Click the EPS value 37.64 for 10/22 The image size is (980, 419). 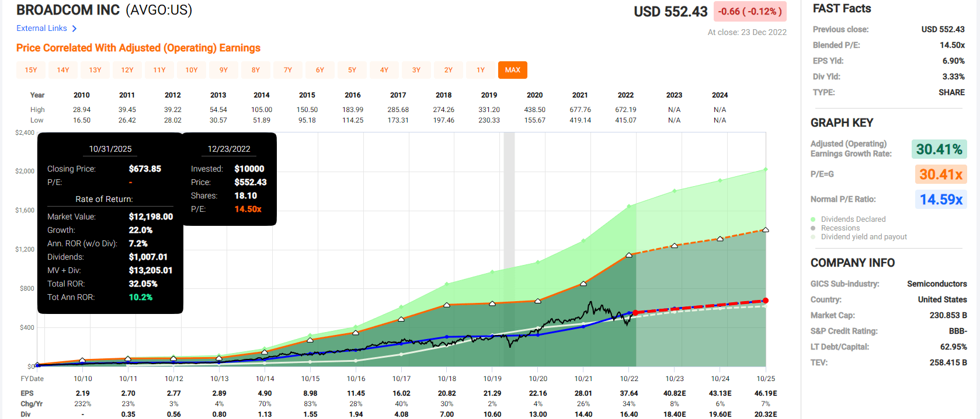click(x=629, y=393)
